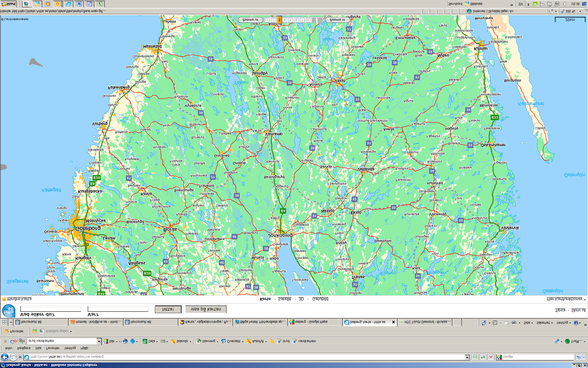Click the Read Mail envelope icon
Image resolution: width=588 pixels, height=368 pixels.
tap(507, 323)
